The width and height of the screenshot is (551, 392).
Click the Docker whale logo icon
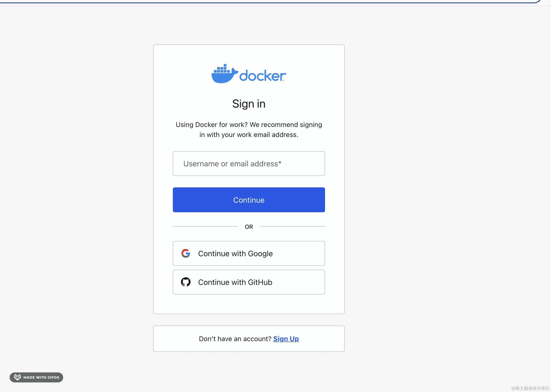click(224, 74)
